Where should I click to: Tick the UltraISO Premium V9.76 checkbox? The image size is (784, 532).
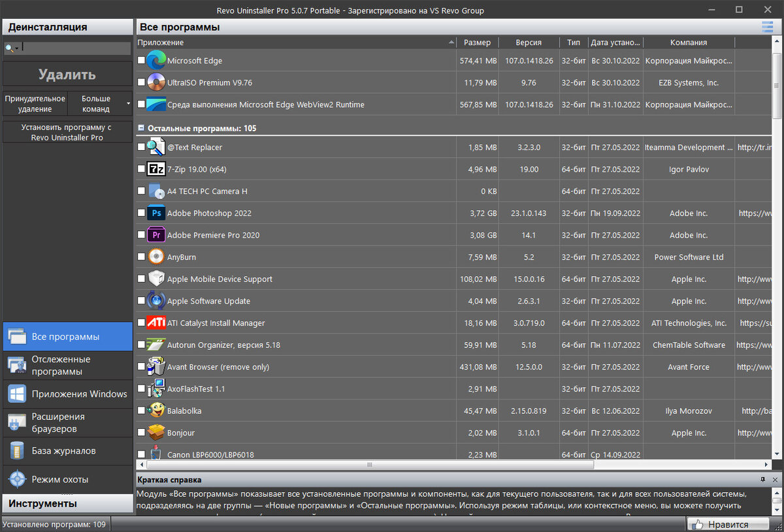[x=141, y=82]
